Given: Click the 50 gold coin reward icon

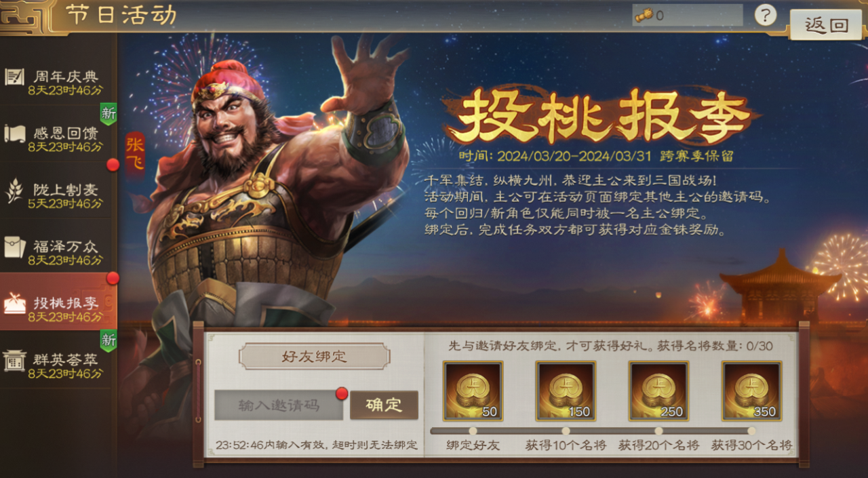Looking at the screenshot, I should [473, 391].
